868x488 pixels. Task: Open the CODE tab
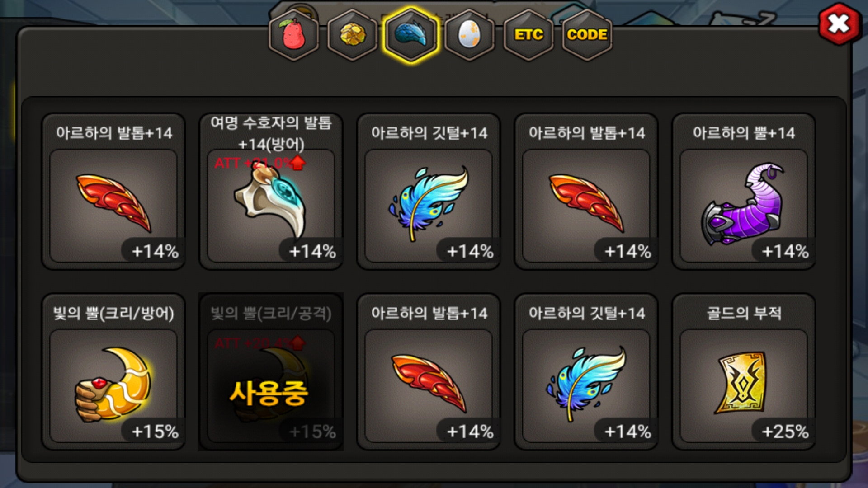pyautogui.click(x=587, y=35)
